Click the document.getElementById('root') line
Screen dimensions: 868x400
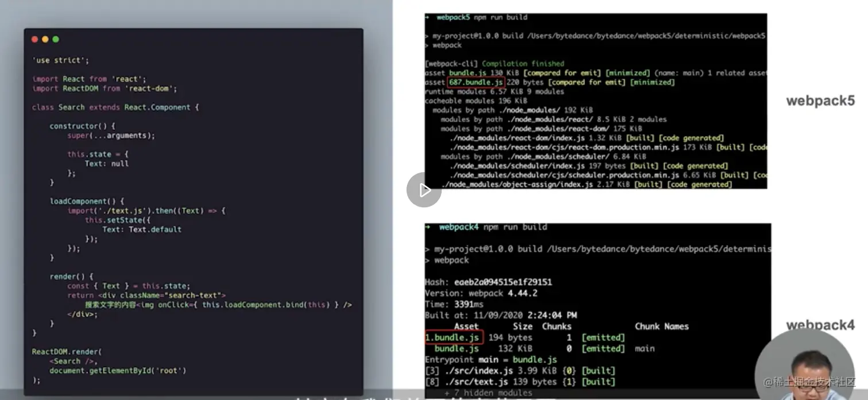118,370
